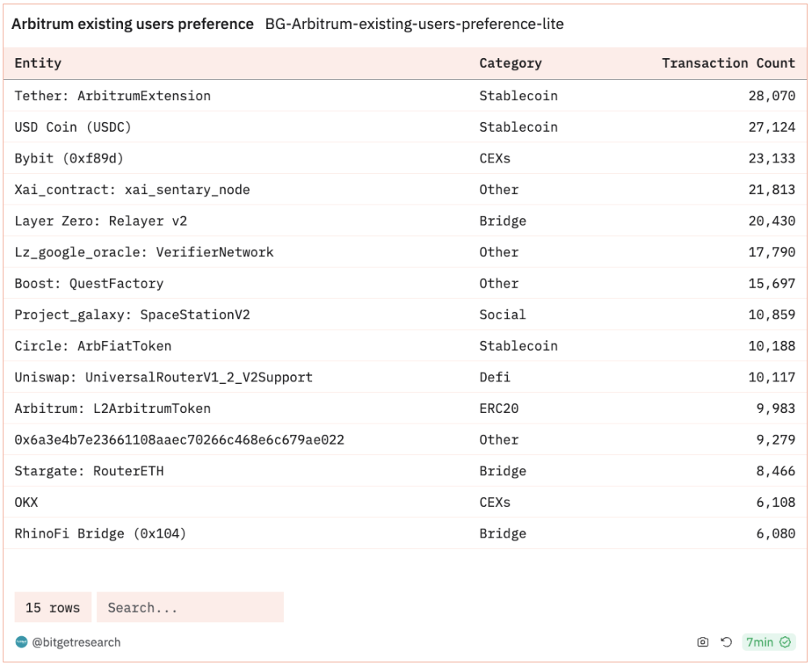Click the 21,813 transaction count value
This screenshot has width=812, height=666.
(772, 189)
